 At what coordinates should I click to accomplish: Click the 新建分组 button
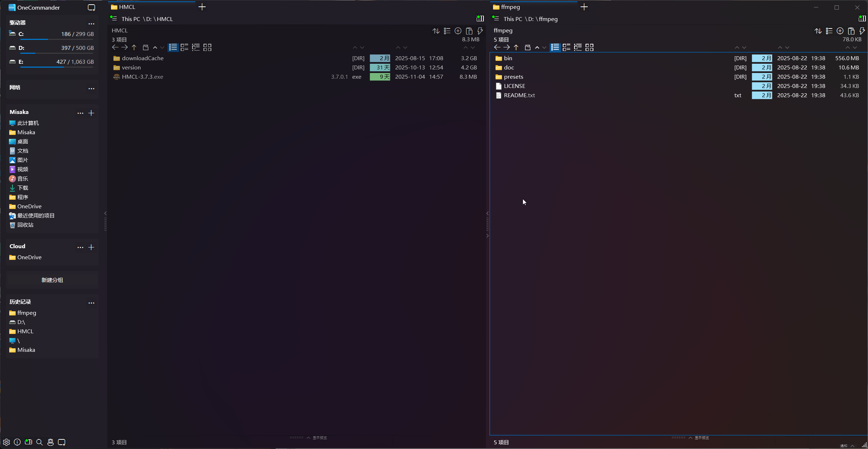click(52, 280)
